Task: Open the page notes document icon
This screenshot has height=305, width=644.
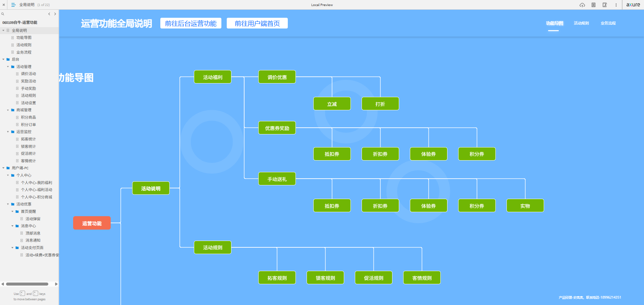Action: click(593, 5)
